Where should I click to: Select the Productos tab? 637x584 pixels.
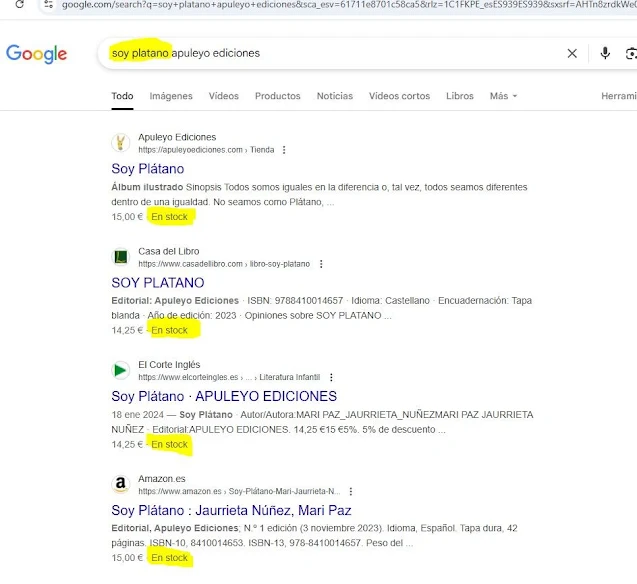(x=277, y=96)
